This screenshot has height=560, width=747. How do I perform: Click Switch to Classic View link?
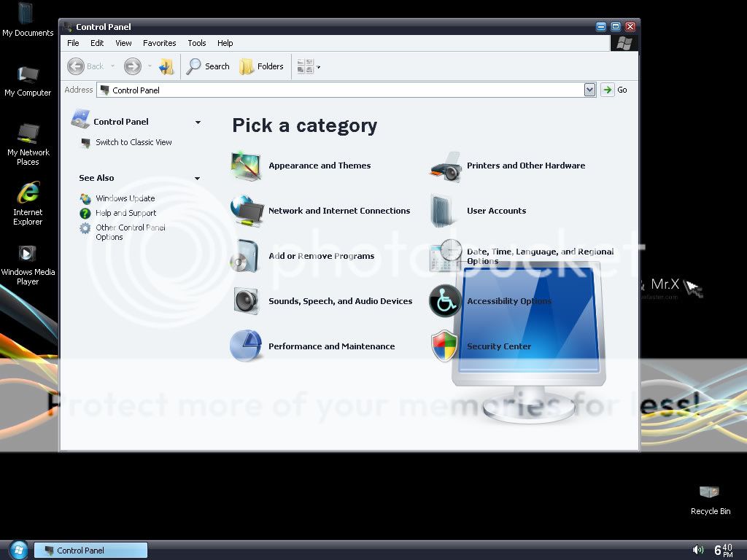click(x=133, y=142)
